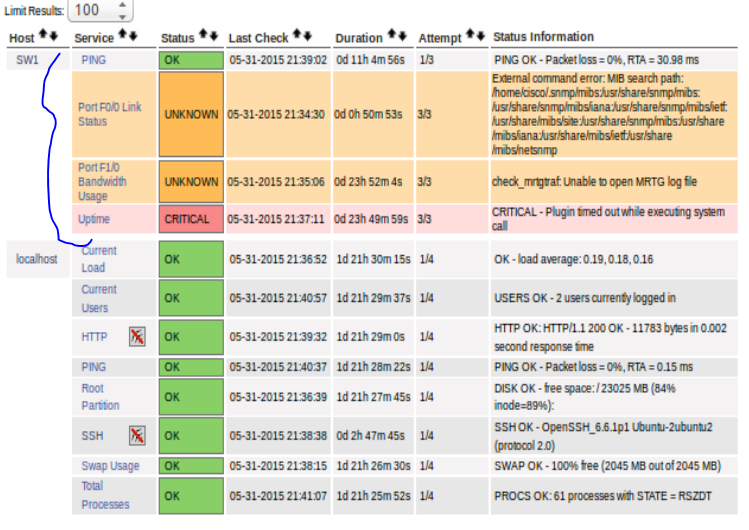The image size is (749, 530).
Task: Open the Root Partition service link
Action: pyautogui.click(x=100, y=396)
